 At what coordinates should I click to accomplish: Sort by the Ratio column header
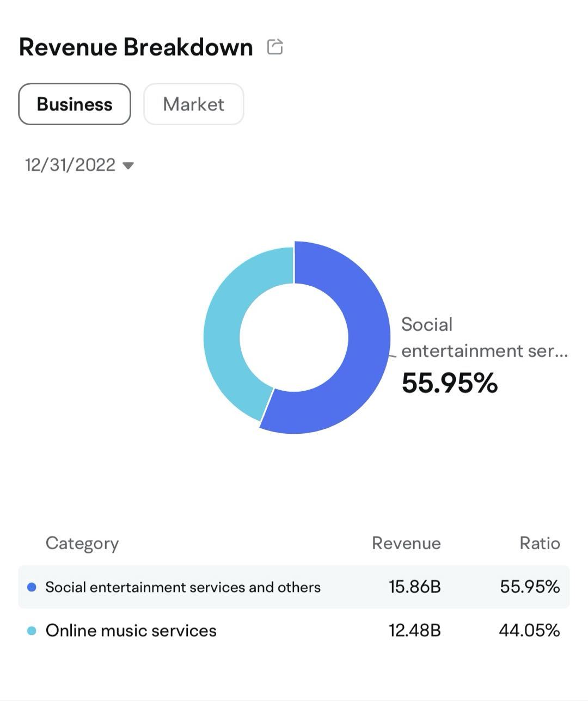point(540,543)
